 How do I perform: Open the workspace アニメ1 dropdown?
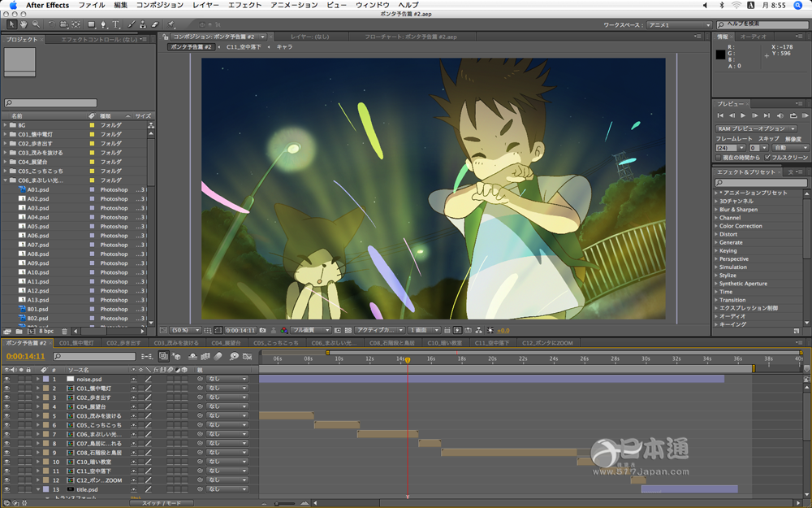(x=679, y=25)
